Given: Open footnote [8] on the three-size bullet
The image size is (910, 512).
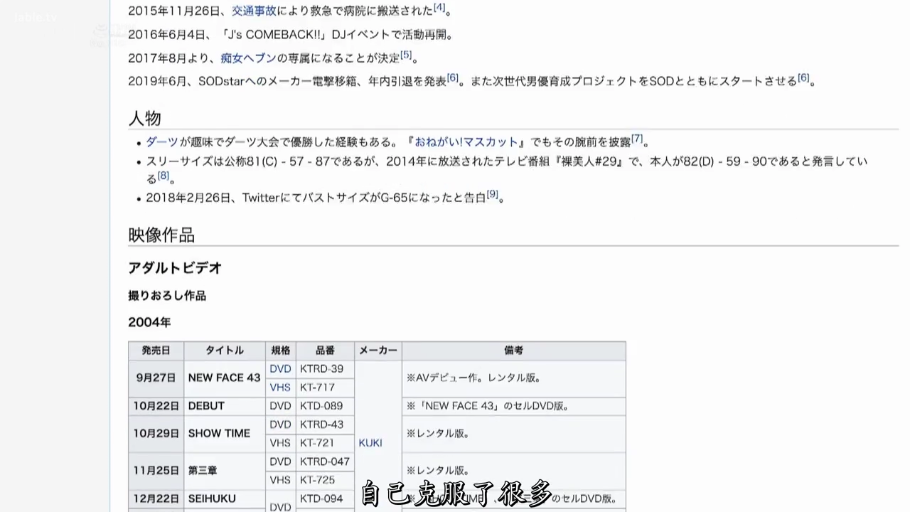Looking at the screenshot, I should click(163, 176).
